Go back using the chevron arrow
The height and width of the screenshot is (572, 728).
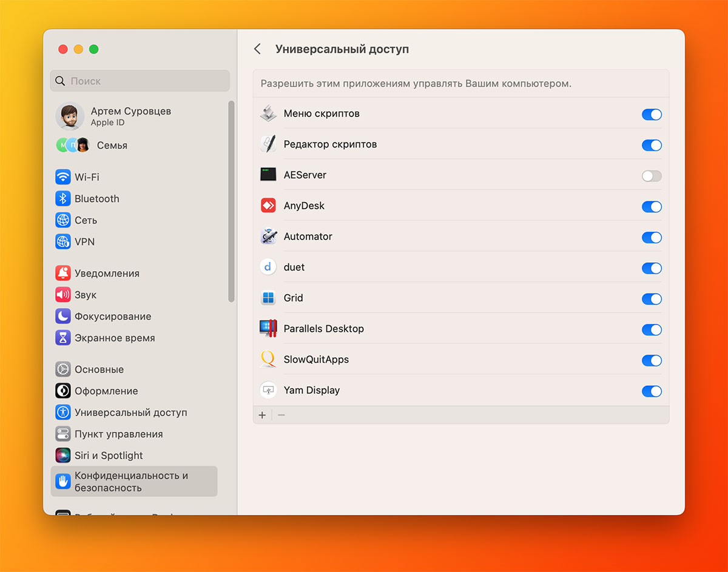coord(258,49)
